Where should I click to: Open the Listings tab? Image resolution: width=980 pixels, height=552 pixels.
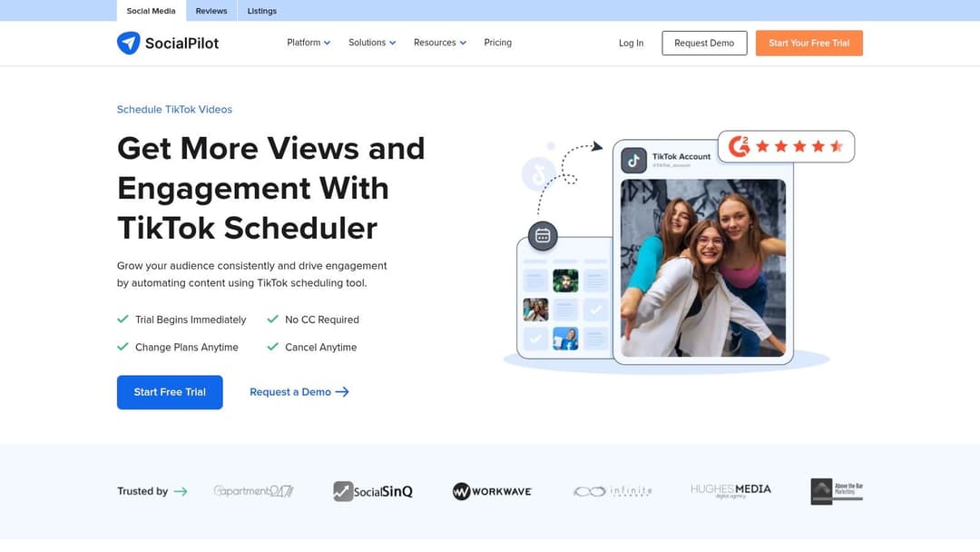(x=262, y=11)
